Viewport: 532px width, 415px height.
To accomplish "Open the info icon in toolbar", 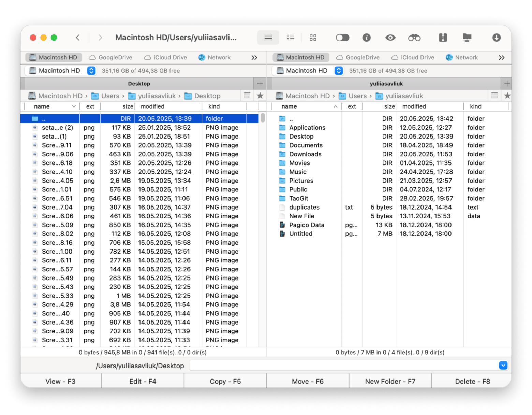I will tap(366, 38).
